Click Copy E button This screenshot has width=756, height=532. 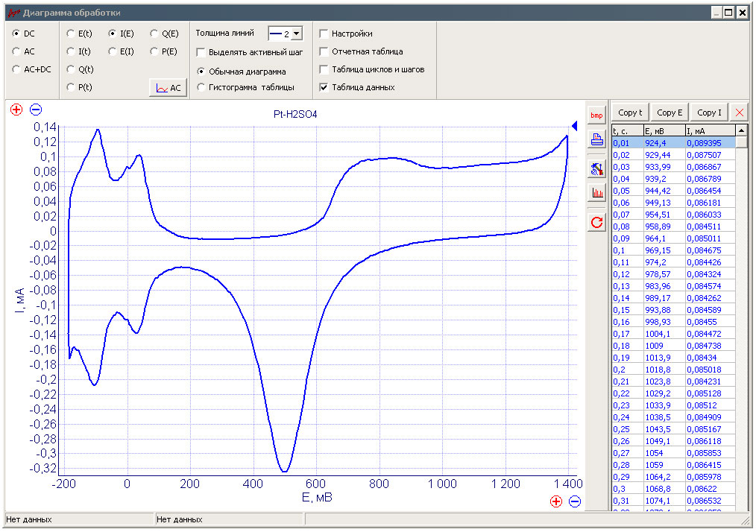coord(670,113)
